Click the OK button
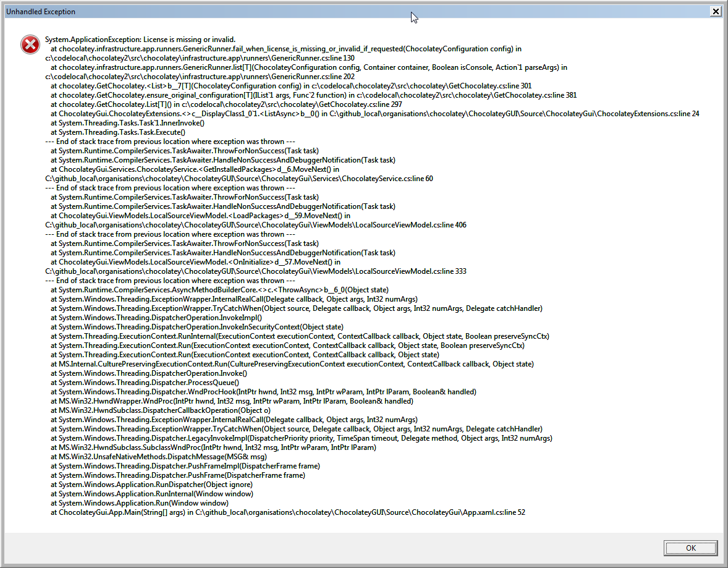 pos(690,548)
